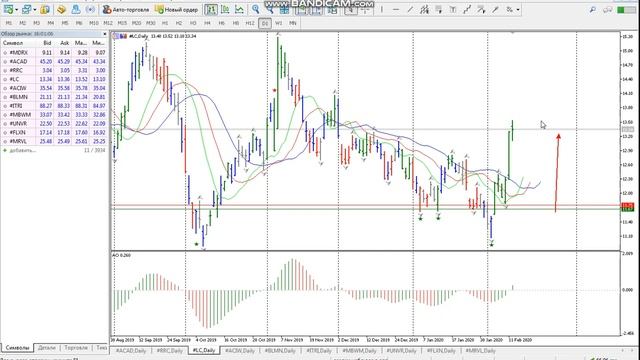Switch to candlestick chart display
The height and width of the screenshot is (360, 640).
tap(225, 9)
